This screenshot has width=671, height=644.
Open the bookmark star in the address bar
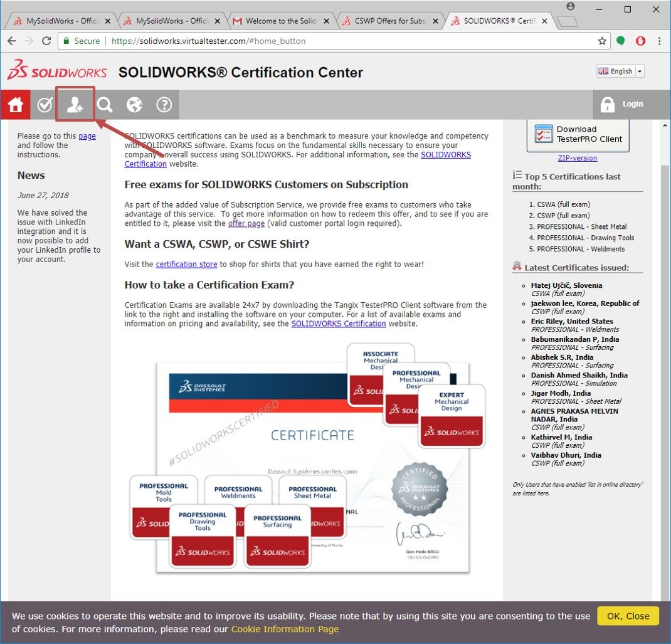pos(601,41)
